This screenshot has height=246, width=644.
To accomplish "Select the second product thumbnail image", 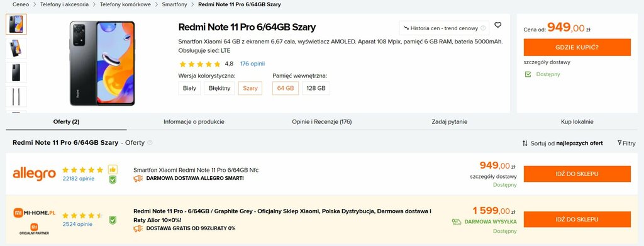I will pyautogui.click(x=16, y=48).
